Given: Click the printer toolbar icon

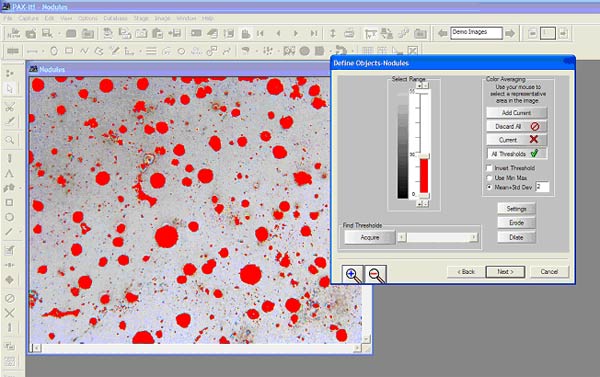Looking at the screenshot, I should (349, 34).
